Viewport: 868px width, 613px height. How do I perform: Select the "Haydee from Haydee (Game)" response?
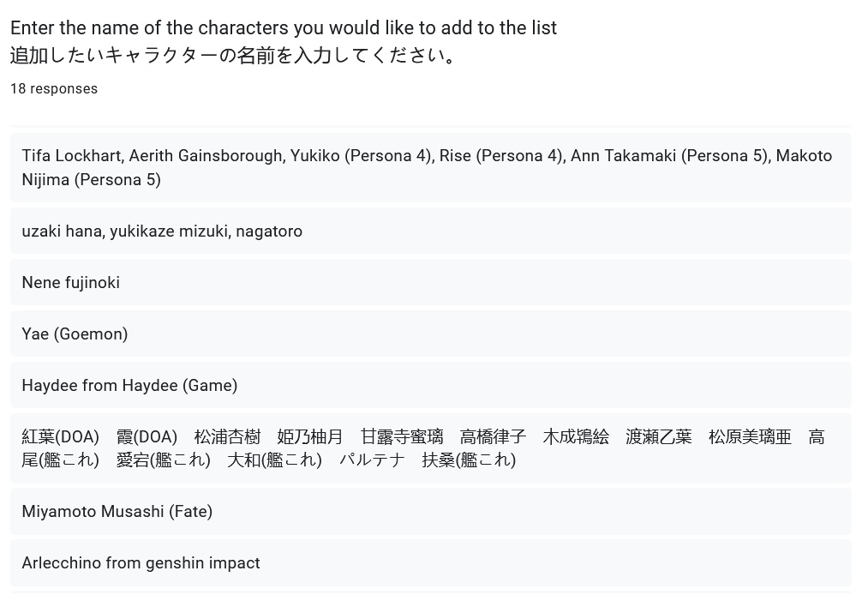(129, 386)
